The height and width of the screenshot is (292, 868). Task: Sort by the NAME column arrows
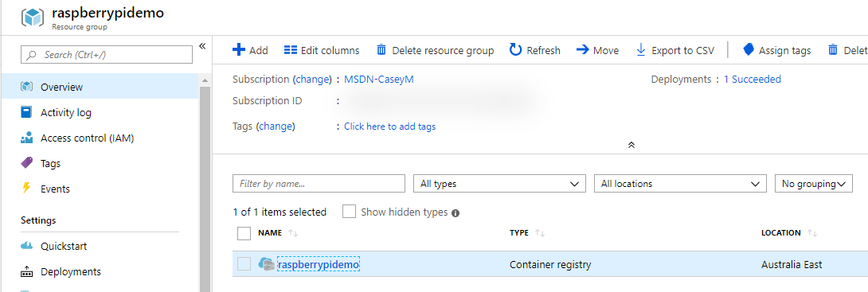(x=293, y=233)
